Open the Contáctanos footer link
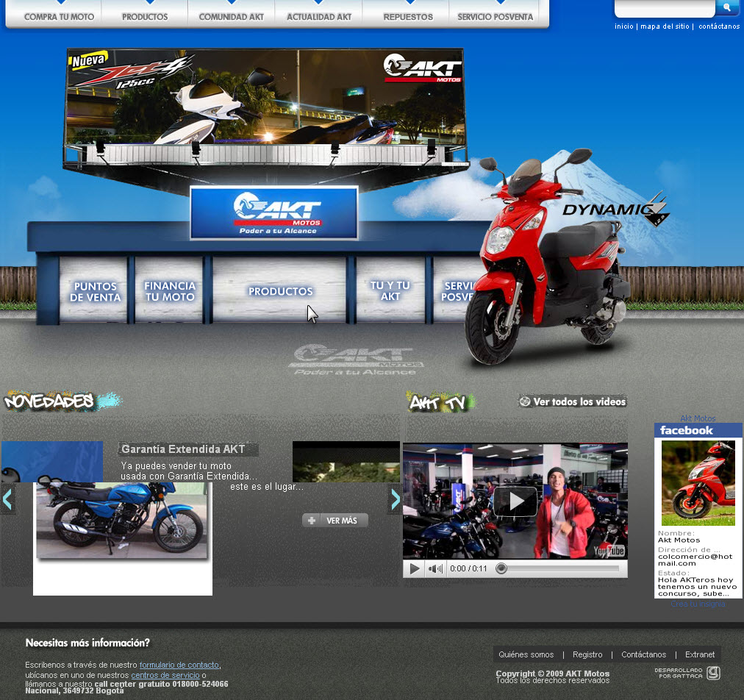 click(x=643, y=654)
